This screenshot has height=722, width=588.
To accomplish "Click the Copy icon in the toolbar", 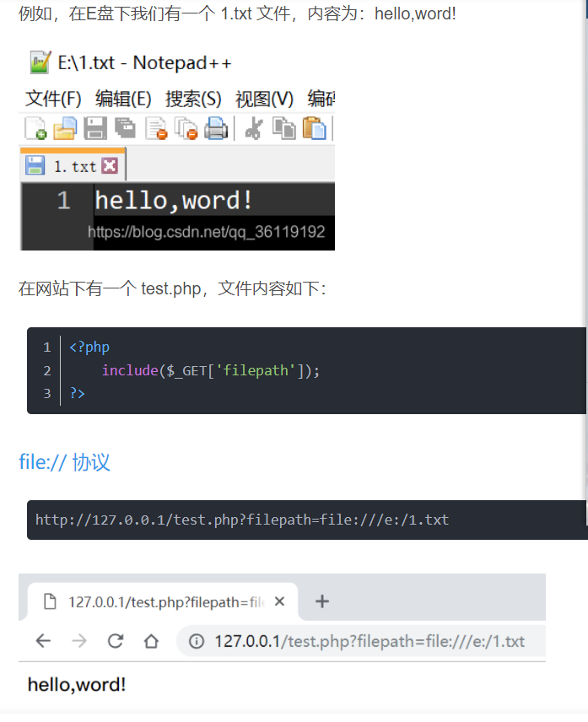I will point(284,128).
